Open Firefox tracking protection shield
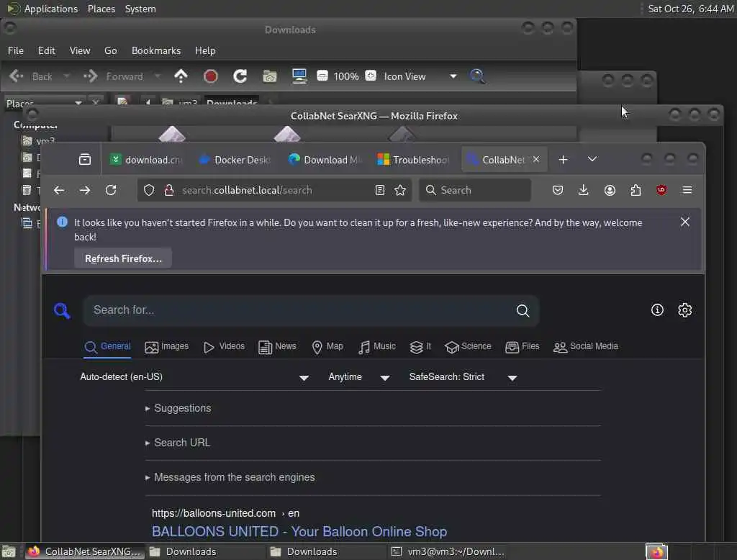The height and width of the screenshot is (560, 737). point(149,190)
